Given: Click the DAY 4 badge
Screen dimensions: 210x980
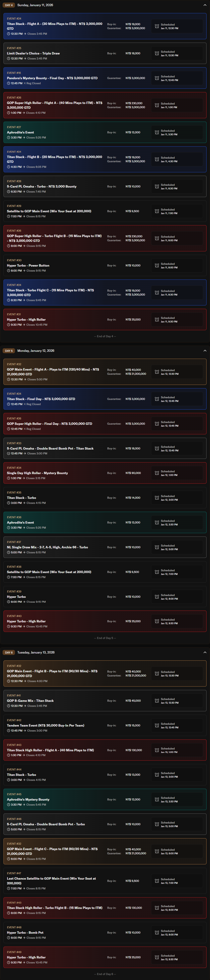Looking at the screenshot, I should coord(8,5).
